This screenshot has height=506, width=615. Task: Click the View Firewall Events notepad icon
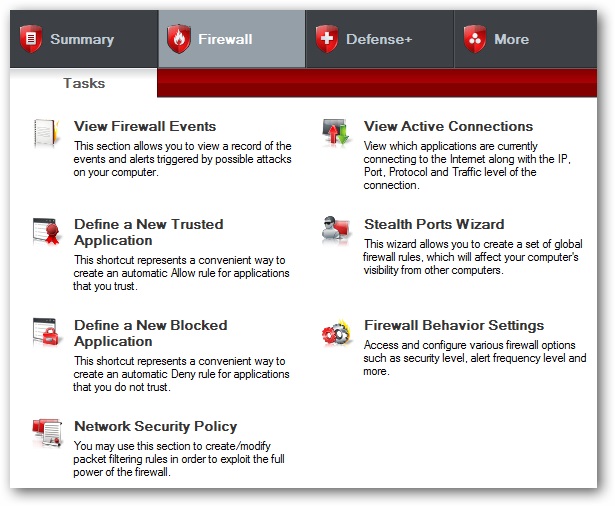pos(45,133)
